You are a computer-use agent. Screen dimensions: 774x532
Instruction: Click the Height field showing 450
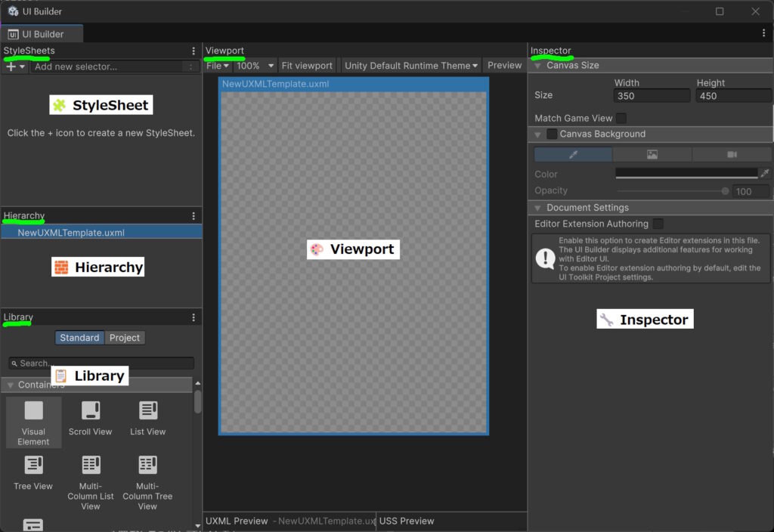pos(733,96)
